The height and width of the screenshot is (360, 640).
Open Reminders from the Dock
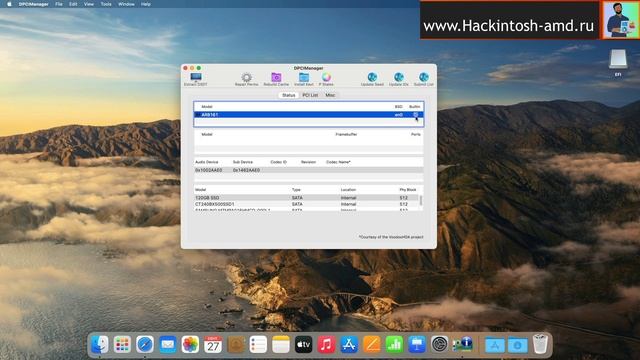[x=258, y=345]
